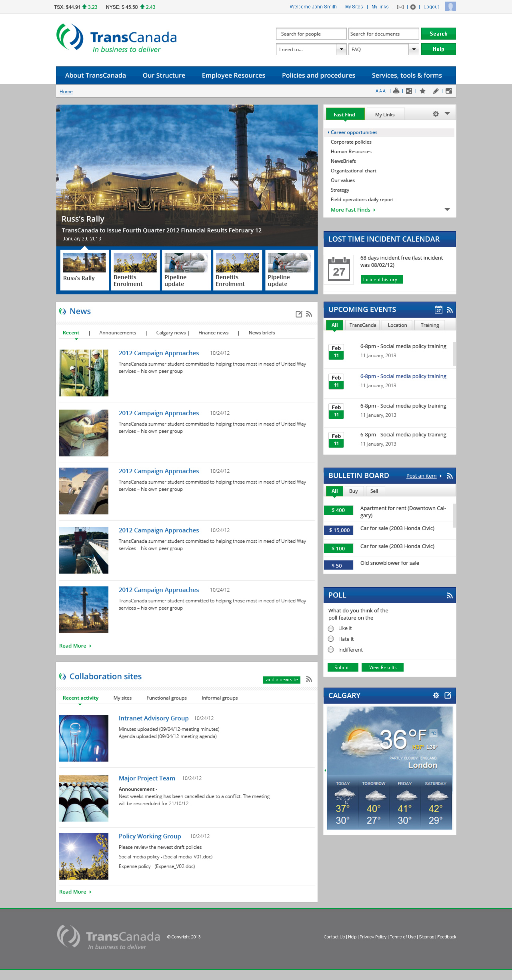
Task: Select the Russ's Rally thumbnail
Action: click(84, 270)
